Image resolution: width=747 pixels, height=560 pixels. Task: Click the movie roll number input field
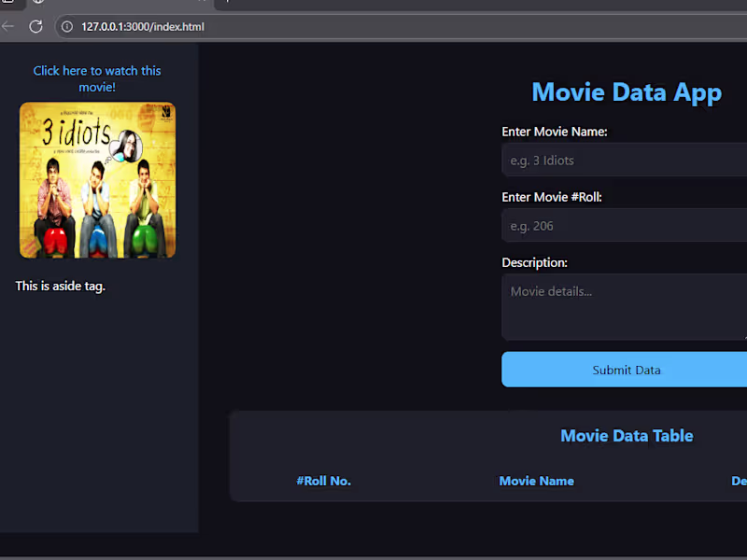pyautogui.click(x=626, y=225)
